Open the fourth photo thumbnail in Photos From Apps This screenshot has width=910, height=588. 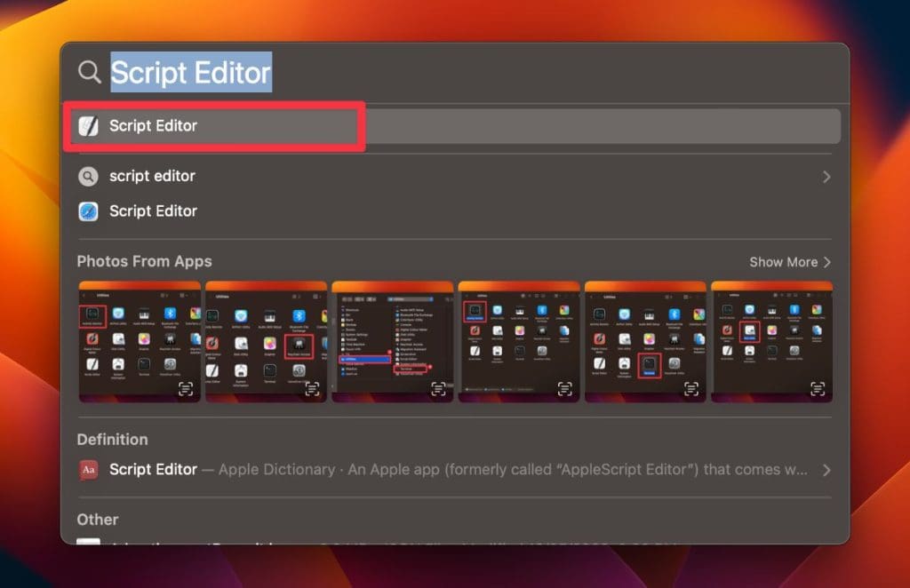pyautogui.click(x=519, y=342)
